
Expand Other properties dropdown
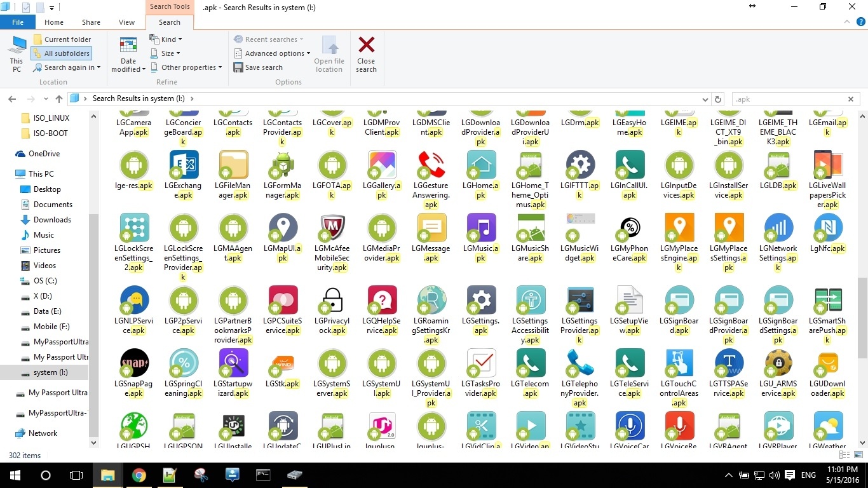pyautogui.click(x=186, y=67)
